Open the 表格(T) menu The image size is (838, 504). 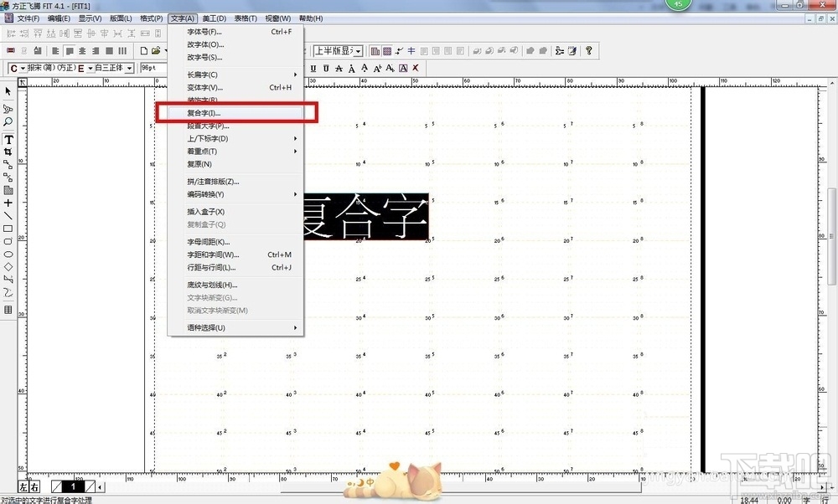pos(246,18)
